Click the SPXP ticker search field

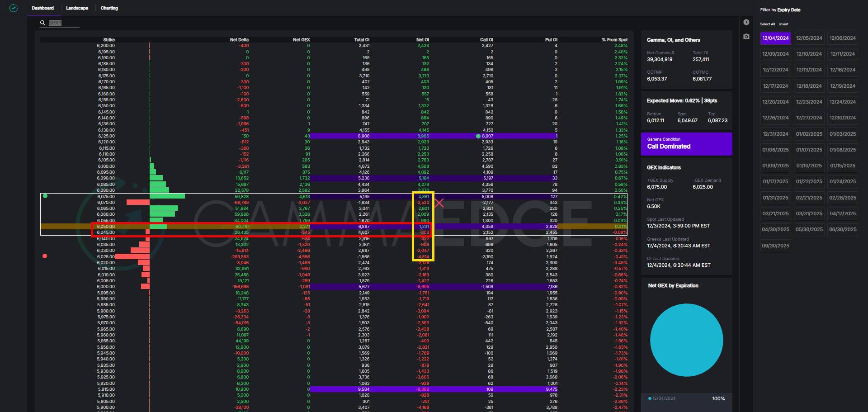(x=63, y=23)
